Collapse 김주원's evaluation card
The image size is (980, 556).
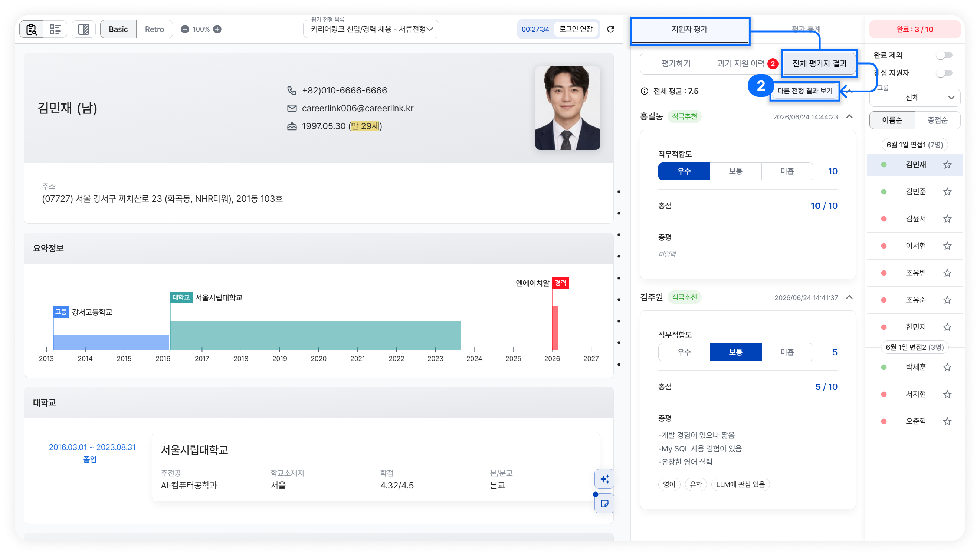point(849,297)
